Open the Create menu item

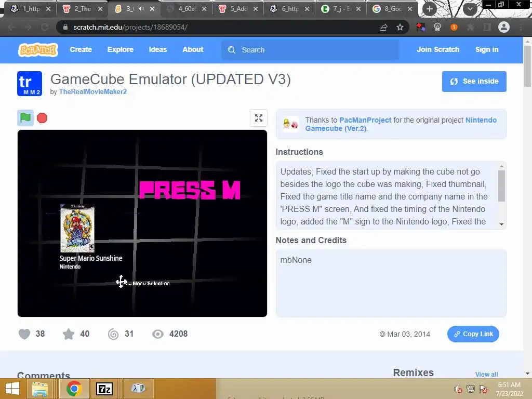(x=81, y=49)
